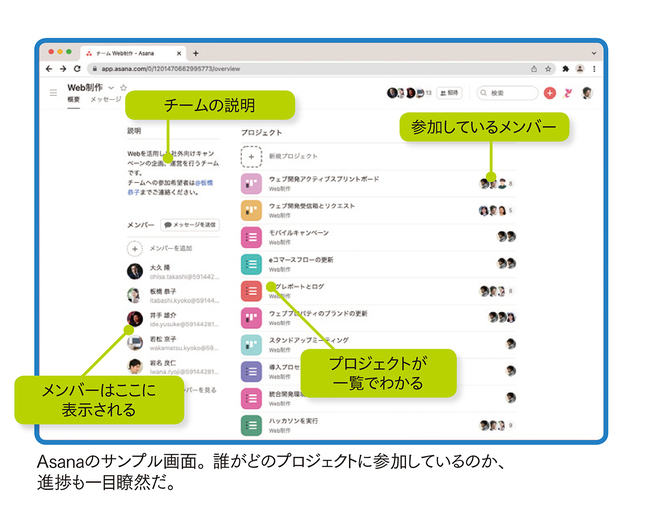This screenshot has width=650, height=507.
Task: Open ウェブ開発アクティブスプリントボード project icon
Action: [x=251, y=184]
